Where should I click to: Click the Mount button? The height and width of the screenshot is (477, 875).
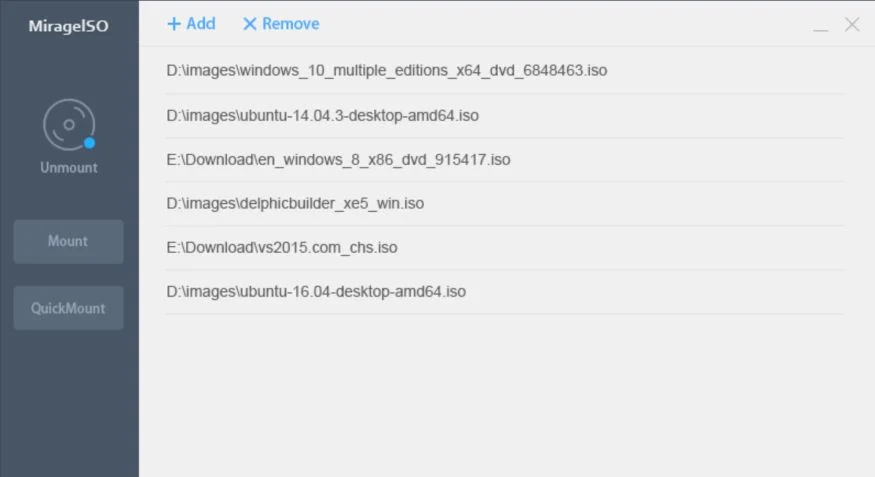(x=69, y=241)
